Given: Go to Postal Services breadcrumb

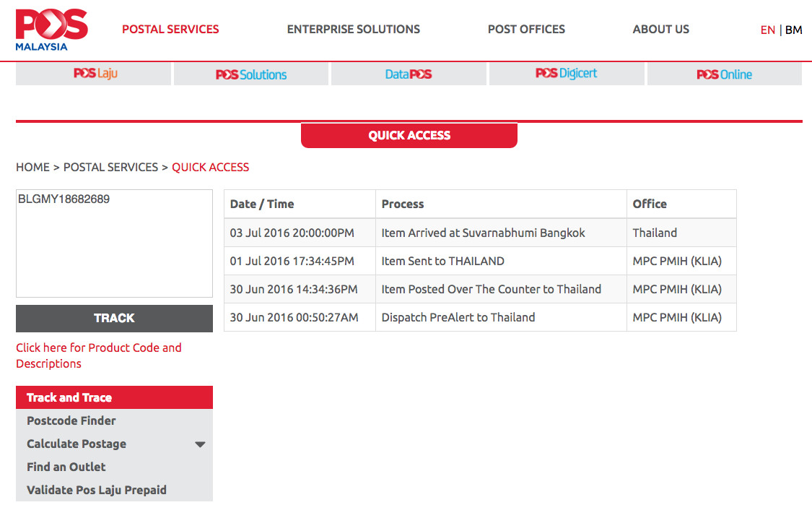Looking at the screenshot, I should pos(110,168).
